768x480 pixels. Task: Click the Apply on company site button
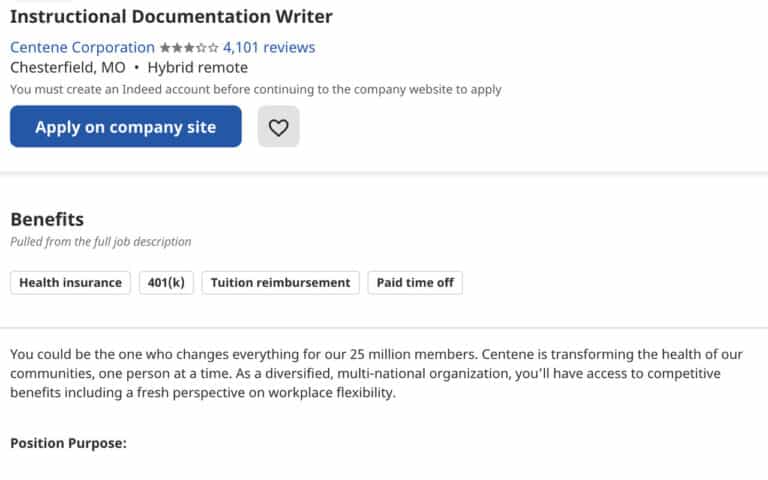coord(125,127)
